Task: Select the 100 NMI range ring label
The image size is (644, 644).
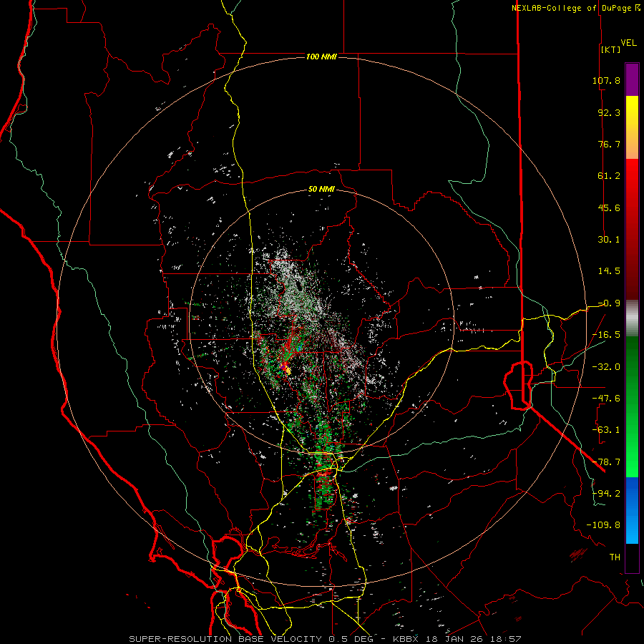Action: [321, 57]
